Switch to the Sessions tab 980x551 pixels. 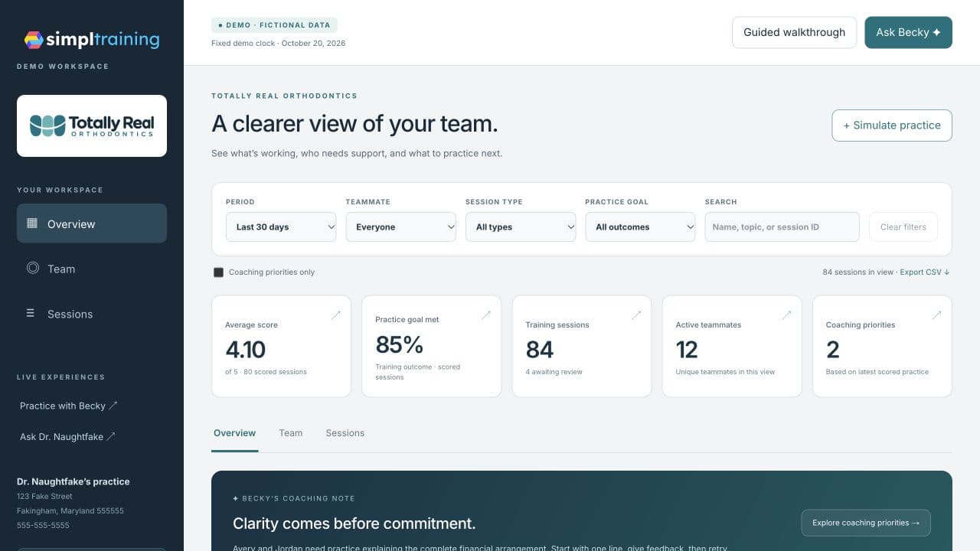click(345, 433)
